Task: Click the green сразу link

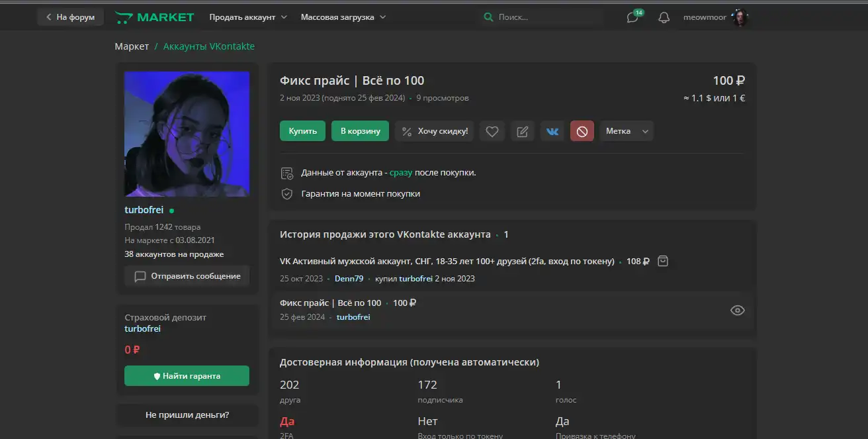Action: coord(401,173)
